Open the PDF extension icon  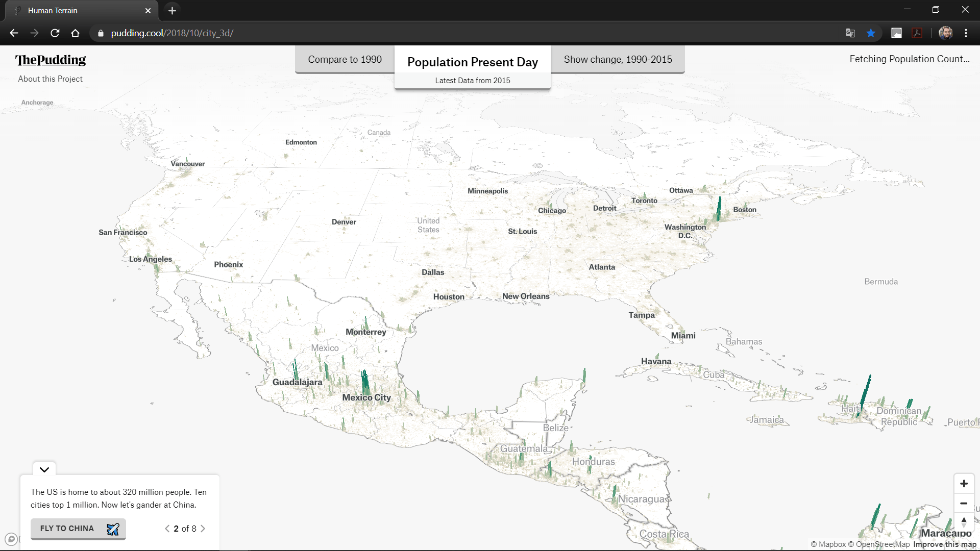tap(917, 33)
